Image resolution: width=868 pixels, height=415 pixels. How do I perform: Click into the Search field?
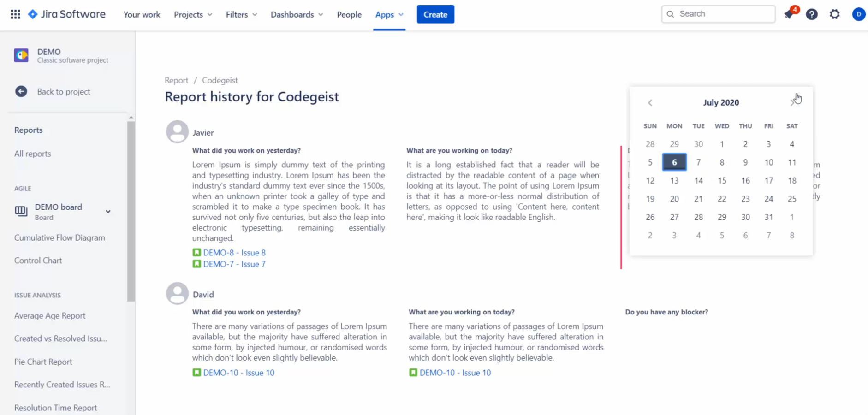[718, 14]
